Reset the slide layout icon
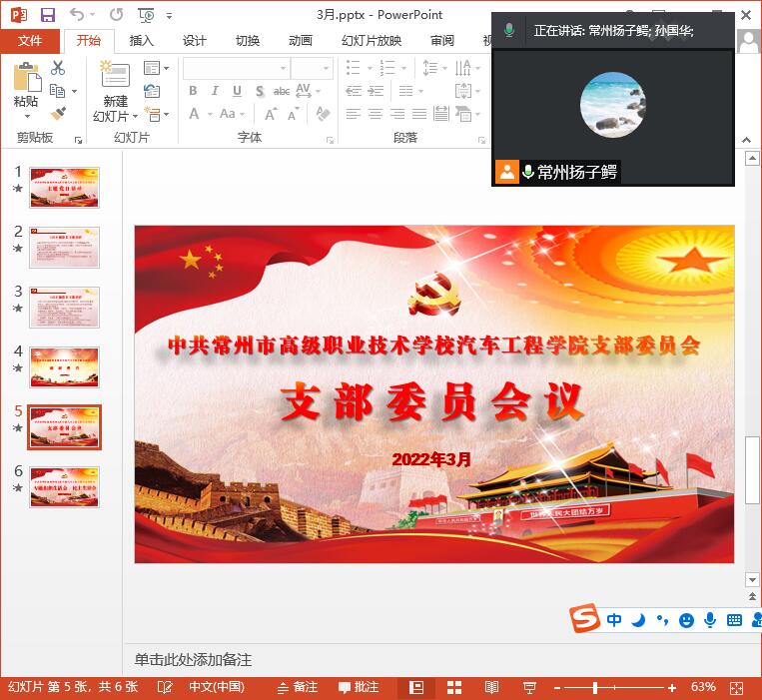The width and height of the screenshot is (762, 700). coord(152,91)
